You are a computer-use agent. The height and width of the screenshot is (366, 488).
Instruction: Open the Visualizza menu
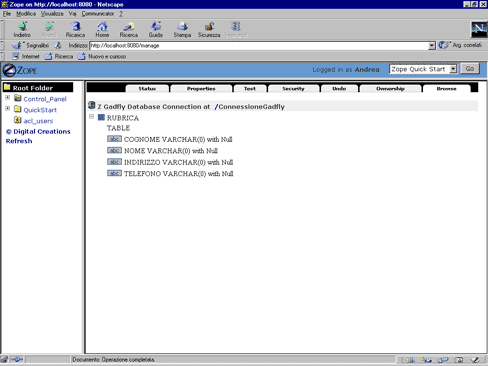(x=52, y=14)
